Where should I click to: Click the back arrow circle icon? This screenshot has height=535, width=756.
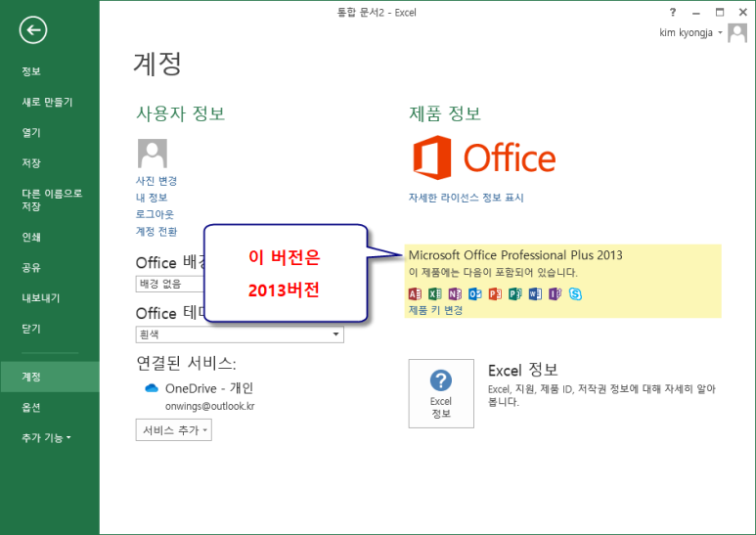pos(33,30)
